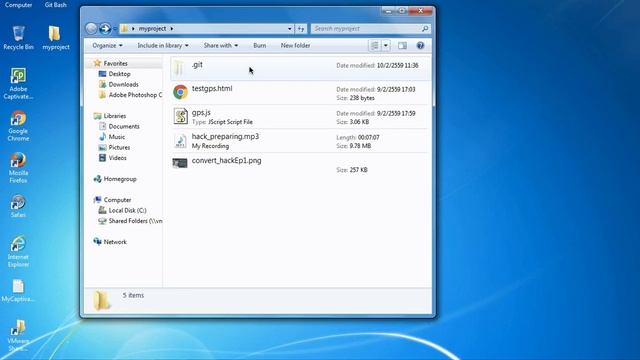
Task: Open Downloads under Favorites
Action: 123,84
